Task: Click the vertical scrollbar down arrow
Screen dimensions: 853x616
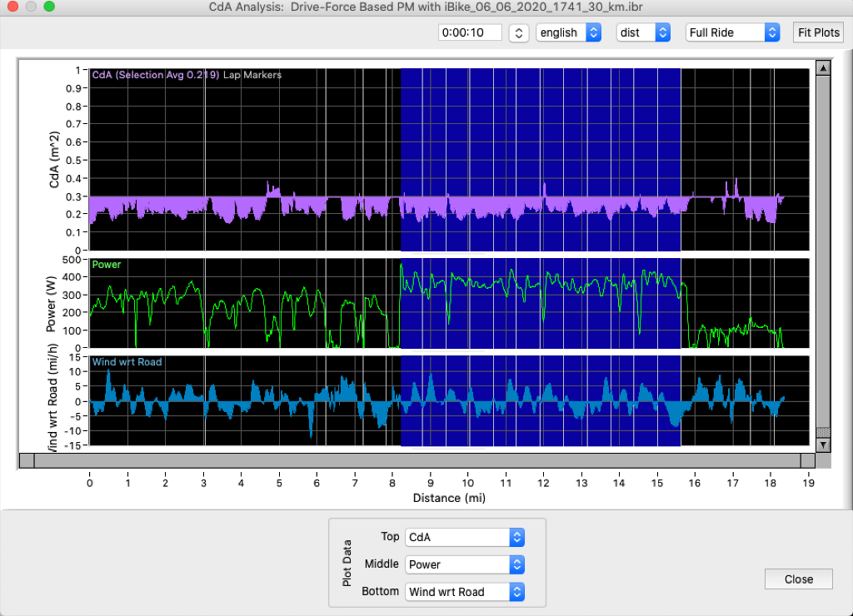Action: [x=823, y=445]
